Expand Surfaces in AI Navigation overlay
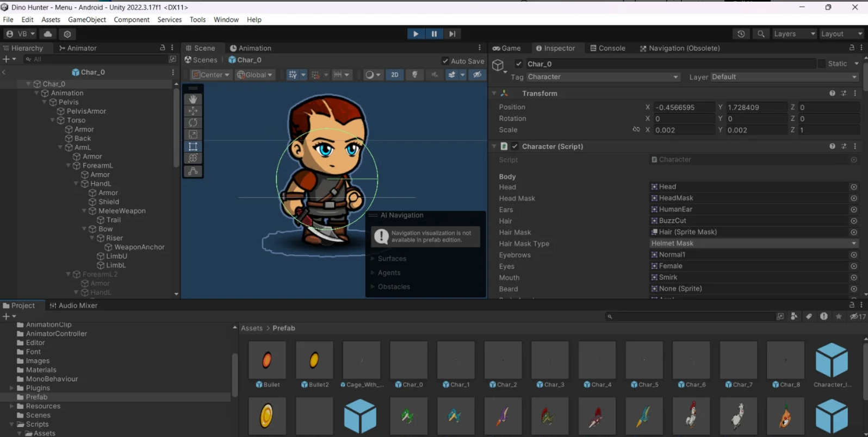868x437 pixels. [373, 259]
